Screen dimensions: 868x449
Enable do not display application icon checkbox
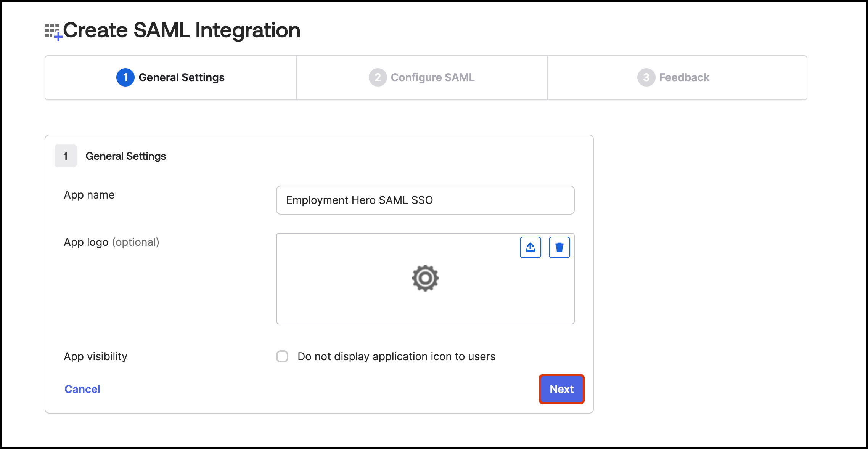tap(282, 356)
